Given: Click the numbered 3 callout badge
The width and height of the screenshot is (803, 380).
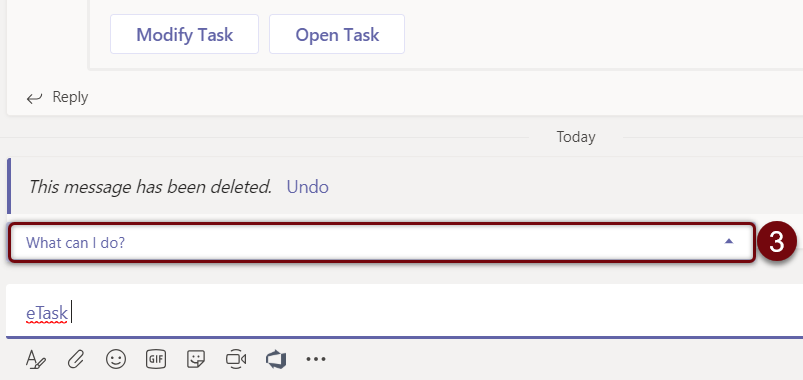Looking at the screenshot, I should [776, 242].
